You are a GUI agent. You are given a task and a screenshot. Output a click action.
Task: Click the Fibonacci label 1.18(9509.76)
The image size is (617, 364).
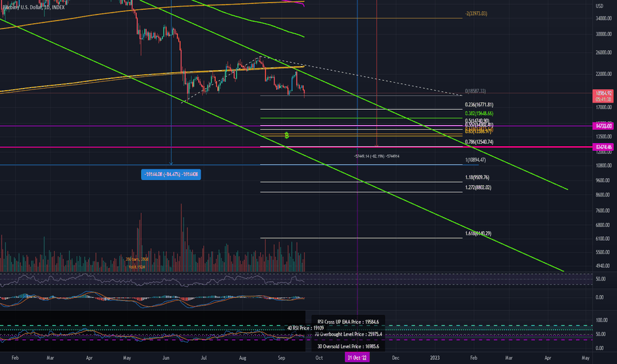pyautogui.click(x=477, y=177)
